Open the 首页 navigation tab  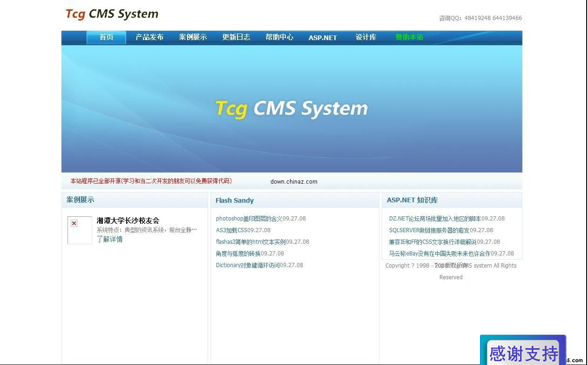[106, 37]
